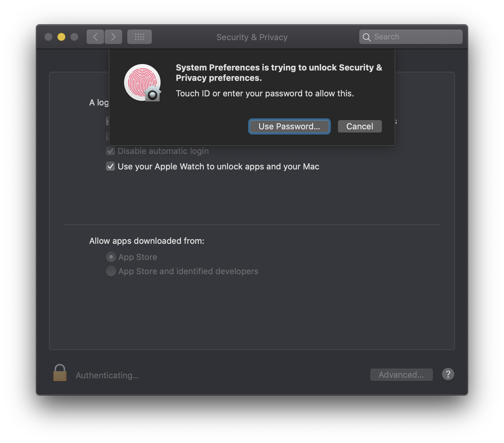Click the Security & Privacy window title
The width and height of the screenshot is (504, 443).
[252, 37]
